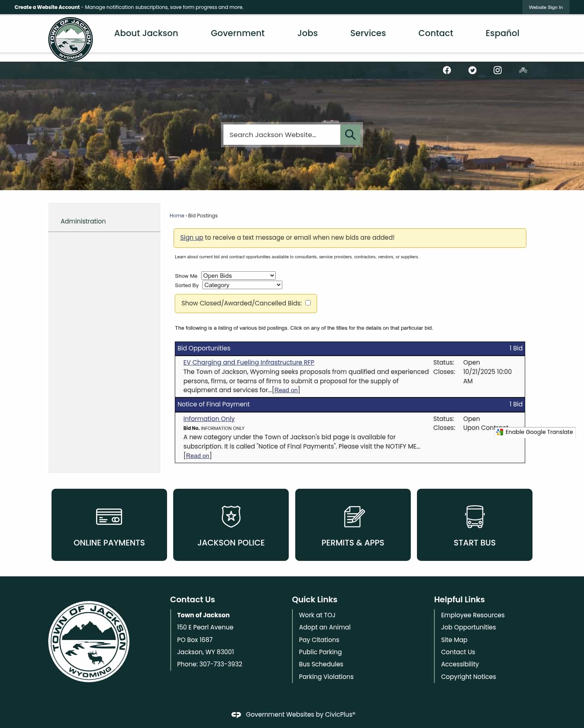The height and width of the screenshot is (728, 584).
Task: Click the Online Payments credit card icon
Action: 109,517
